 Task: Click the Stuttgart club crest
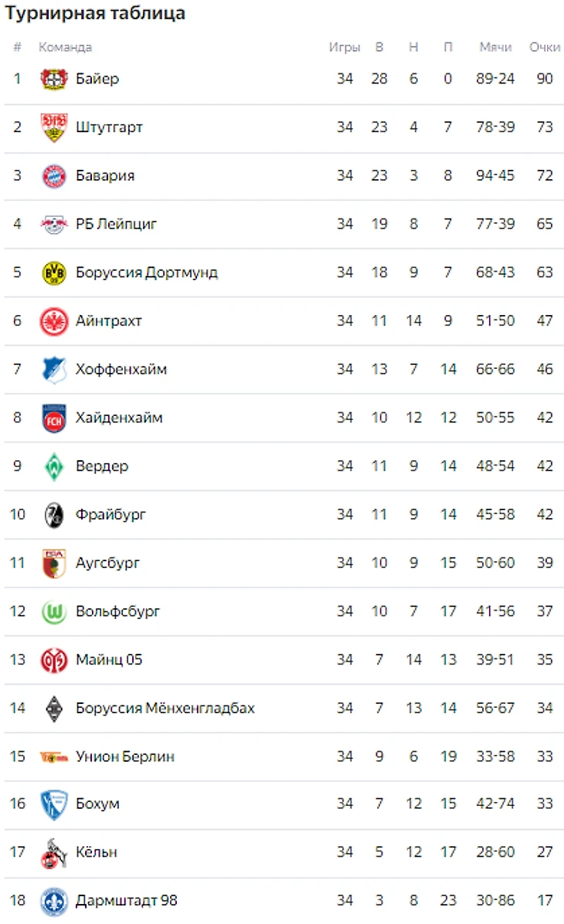pyautogui.click(x=54, y=127)
